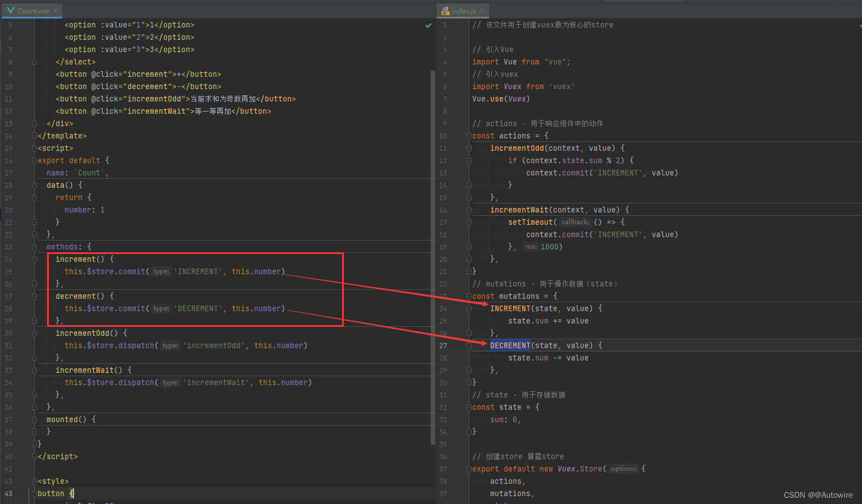The image size is (862, 504).
Task: Fold the INCREMENT mutation in index.js
Action: (x=469, y=308)
